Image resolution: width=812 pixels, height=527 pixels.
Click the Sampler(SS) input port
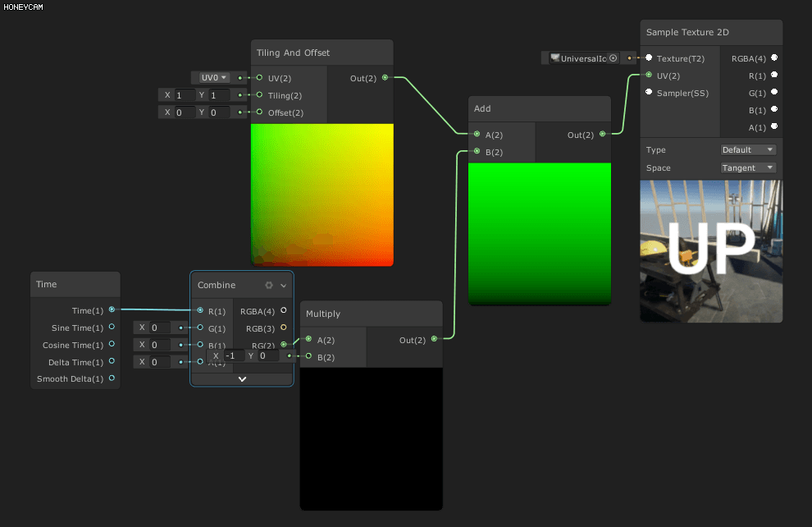coord(650,93)
